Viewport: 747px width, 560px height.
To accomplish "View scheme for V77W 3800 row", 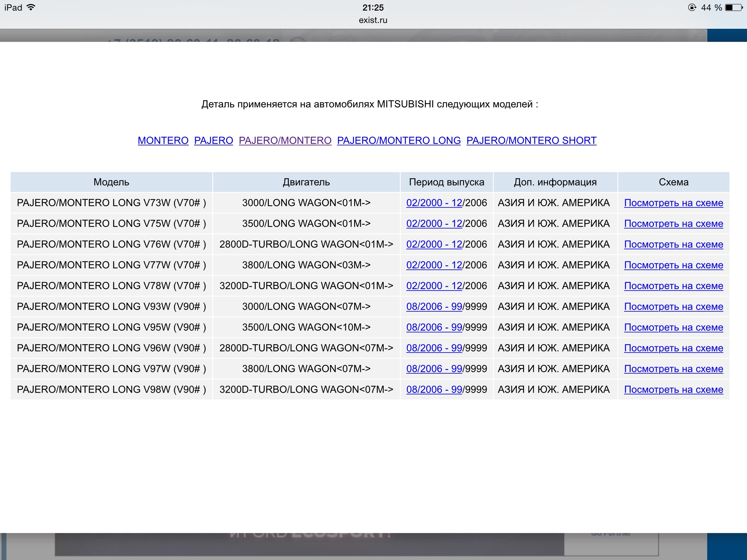I will (673, 265).
